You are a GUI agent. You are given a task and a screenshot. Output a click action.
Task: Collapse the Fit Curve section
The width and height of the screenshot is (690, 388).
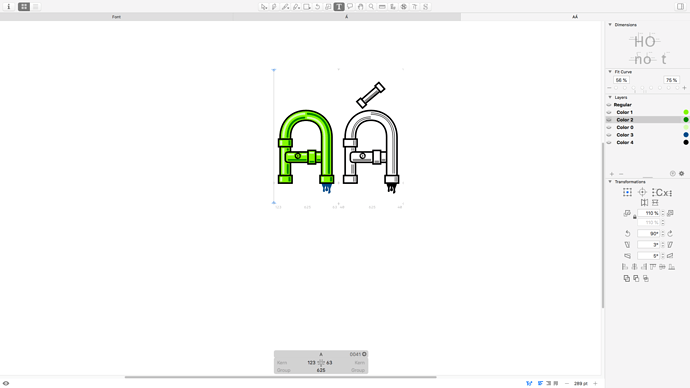coord(610,72)
